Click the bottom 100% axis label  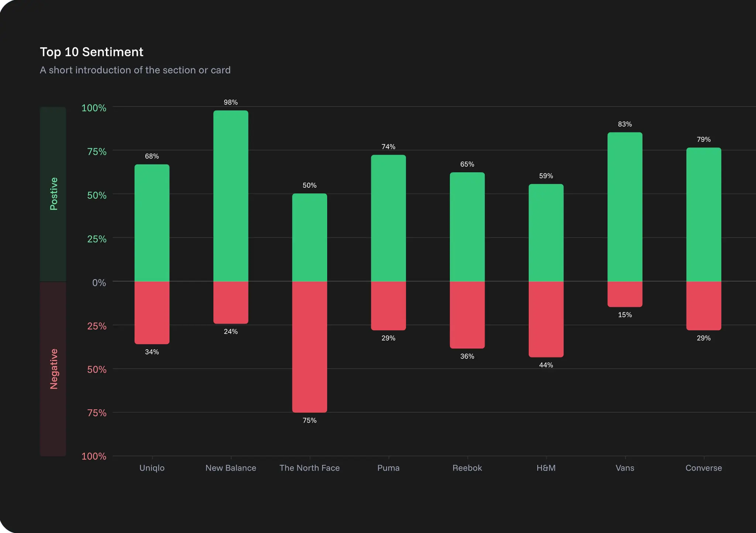pyautogui.click(x=94, y=456)
